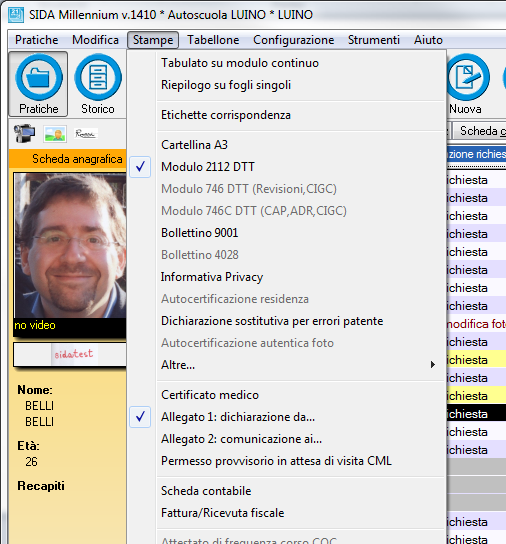The height and width of the screenshot is (544, 506).
Task: Click the signature icon
Action: [x=86, y=134]
